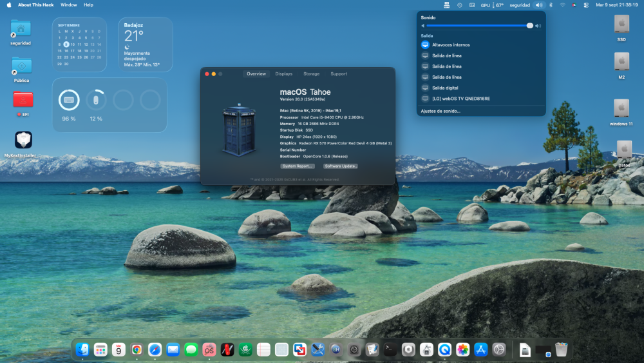This screenshot has height=363, width=644.
Task: Launch Safari from the Dock
Action: click(155, 349)
